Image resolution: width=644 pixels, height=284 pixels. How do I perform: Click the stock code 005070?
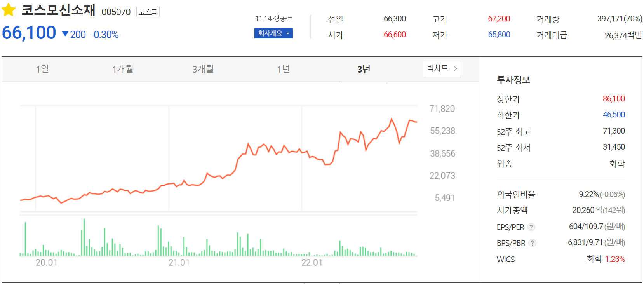pyautogui.click(x=116, y=12)
